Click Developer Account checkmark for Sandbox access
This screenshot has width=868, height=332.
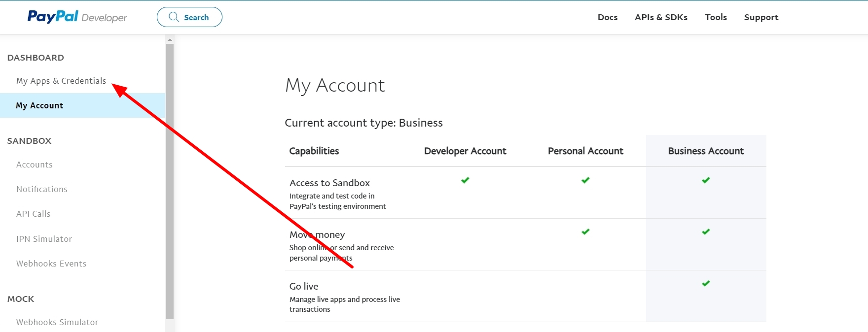(465, 180)
